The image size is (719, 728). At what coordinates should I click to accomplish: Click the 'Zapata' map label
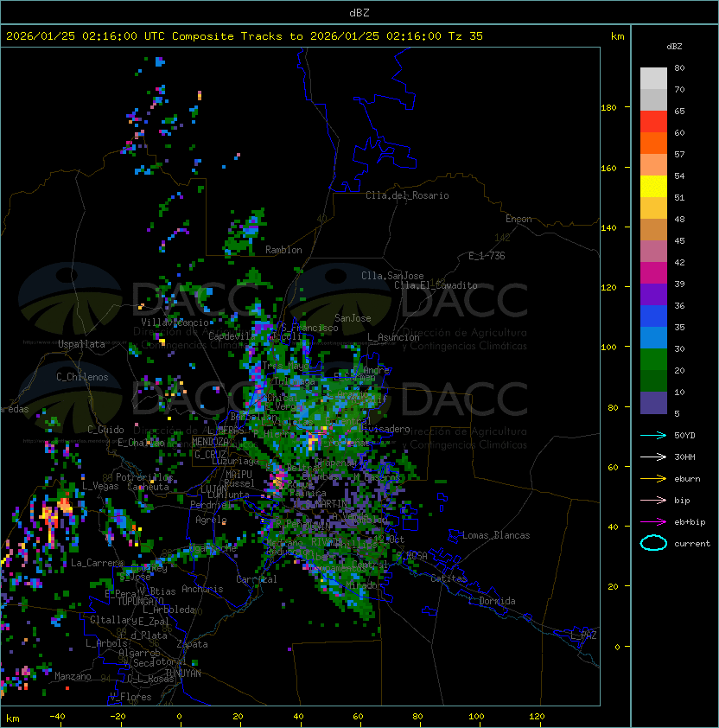[x=192, y=644]
